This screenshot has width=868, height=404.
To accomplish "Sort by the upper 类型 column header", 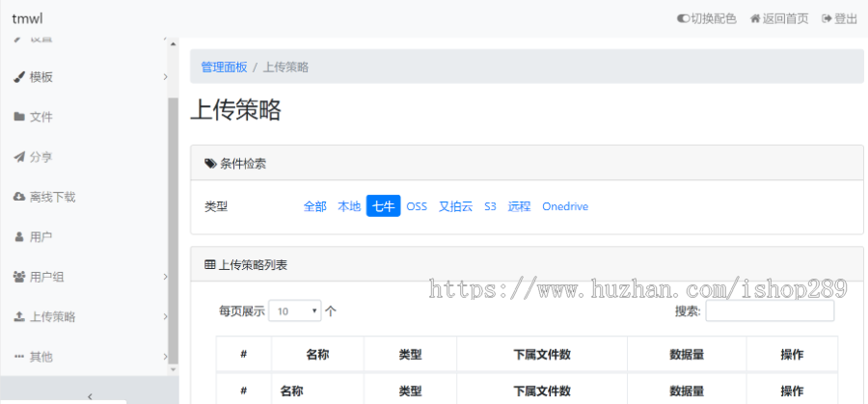I will (410, 354).
